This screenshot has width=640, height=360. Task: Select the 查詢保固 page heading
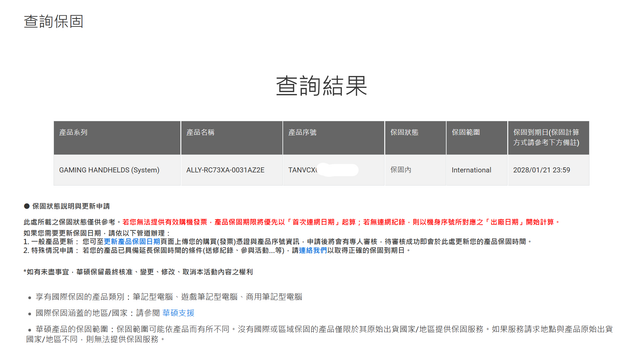(53, 21)
